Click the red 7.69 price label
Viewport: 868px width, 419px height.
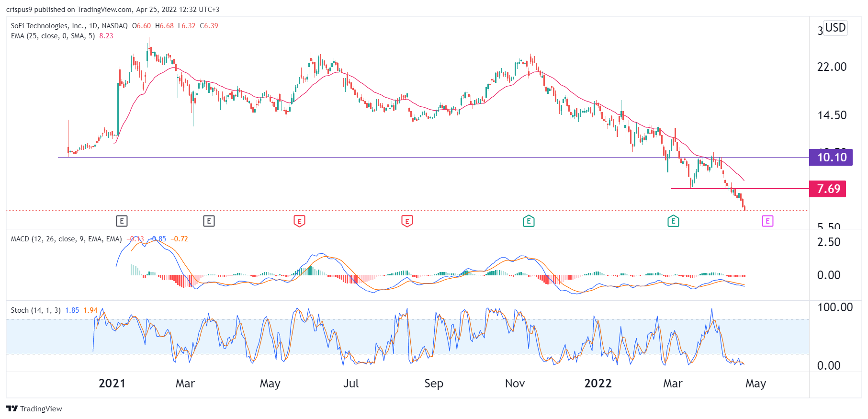(x=828, y=189)
